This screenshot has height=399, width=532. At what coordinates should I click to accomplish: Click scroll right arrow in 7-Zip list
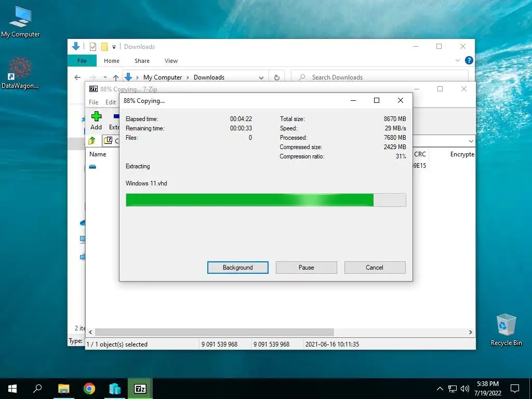(471, 332)
